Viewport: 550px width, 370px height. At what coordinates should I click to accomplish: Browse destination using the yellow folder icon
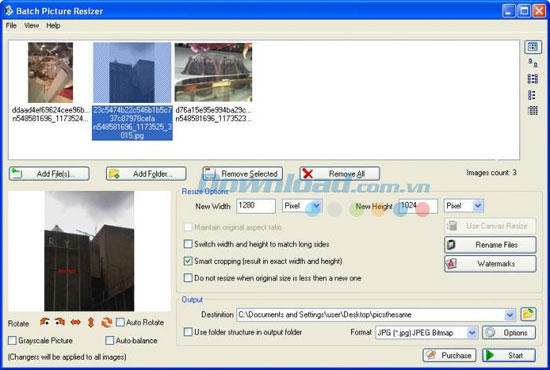[x=528, y=314]
